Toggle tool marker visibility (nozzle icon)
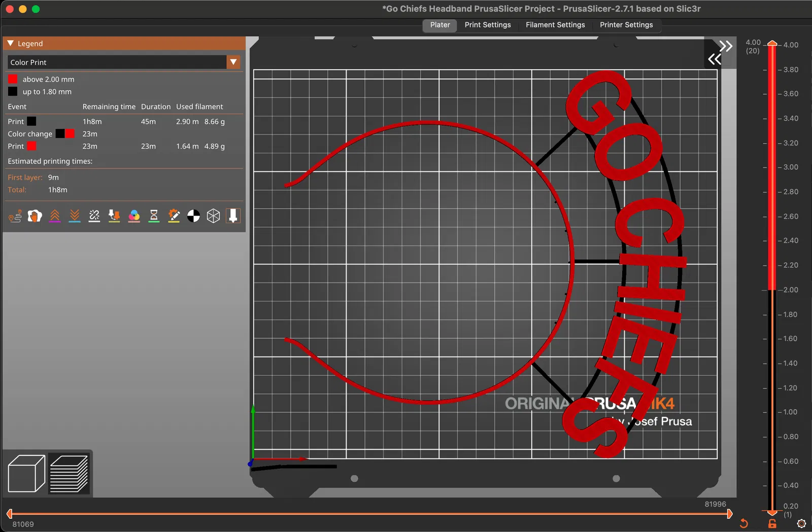 [x=233, y=216]
